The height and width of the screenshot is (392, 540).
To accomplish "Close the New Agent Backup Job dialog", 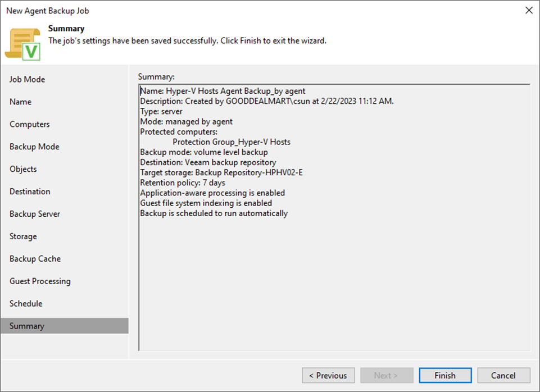I will point(529,10).
